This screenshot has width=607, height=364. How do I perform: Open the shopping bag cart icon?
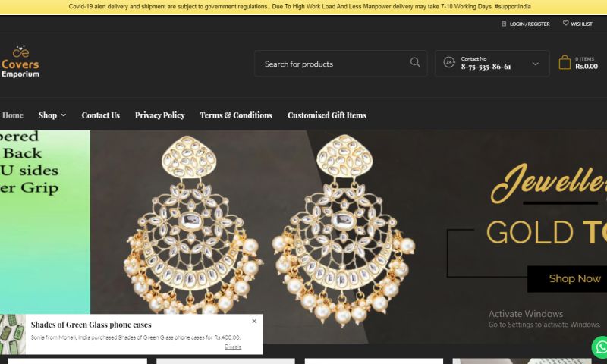click(x=565, y=63)
